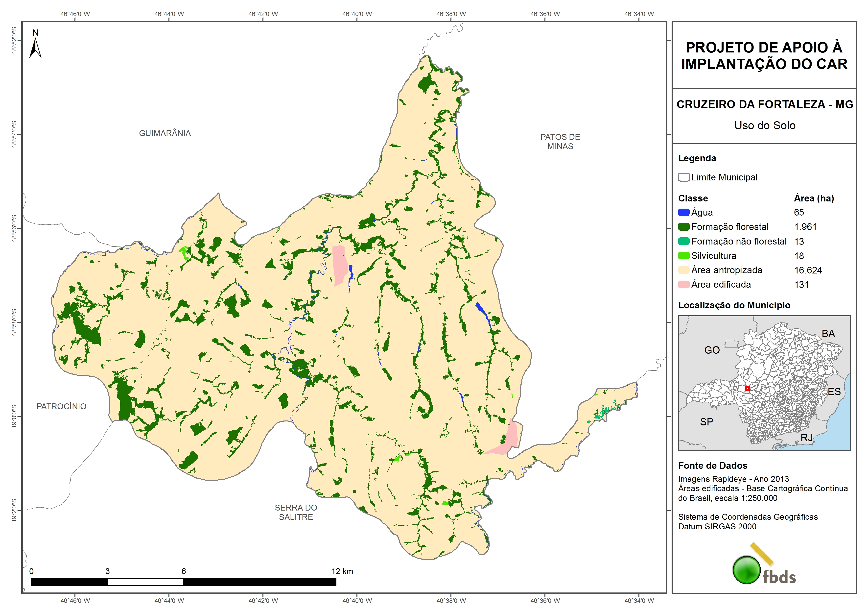Click the Limite Municipal legend symbol
868x614 pixels.
[x=683, y=177]
